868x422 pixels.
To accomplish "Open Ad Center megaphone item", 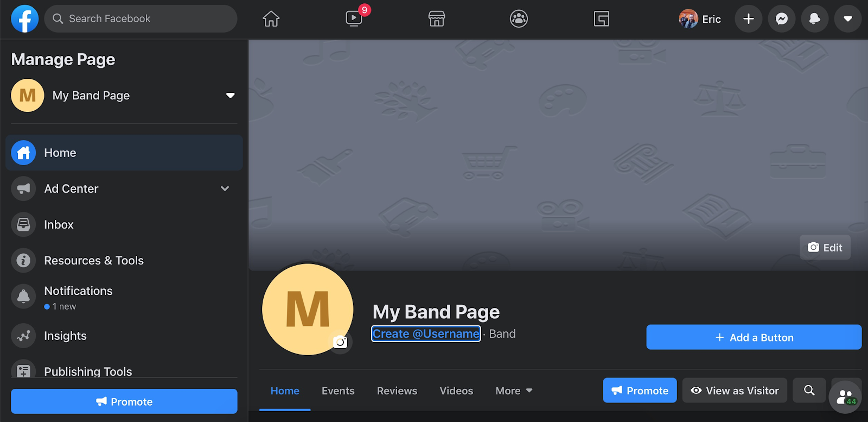I will [x=124, y=188].
